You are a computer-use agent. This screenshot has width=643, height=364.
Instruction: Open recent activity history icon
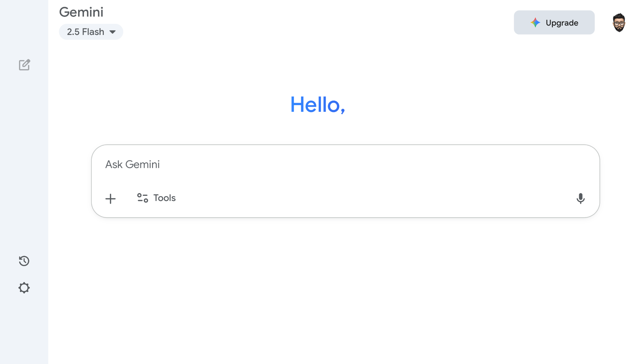[x=24, y=261]
